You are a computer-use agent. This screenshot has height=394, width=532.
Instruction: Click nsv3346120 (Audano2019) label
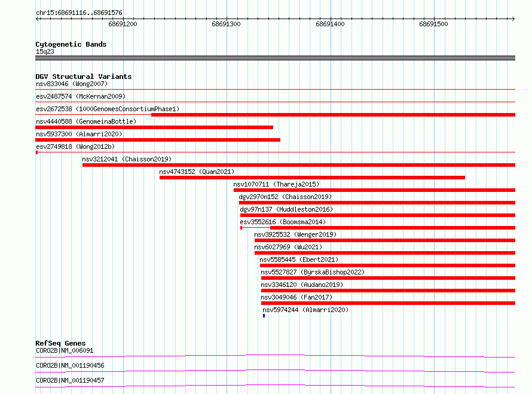pyautogui.click(x=302, y=285)
